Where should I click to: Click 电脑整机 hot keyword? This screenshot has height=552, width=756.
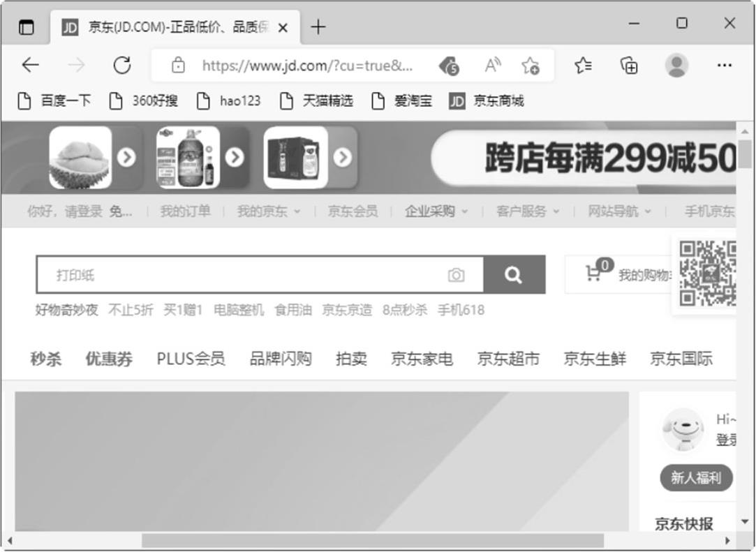[239, 310]
